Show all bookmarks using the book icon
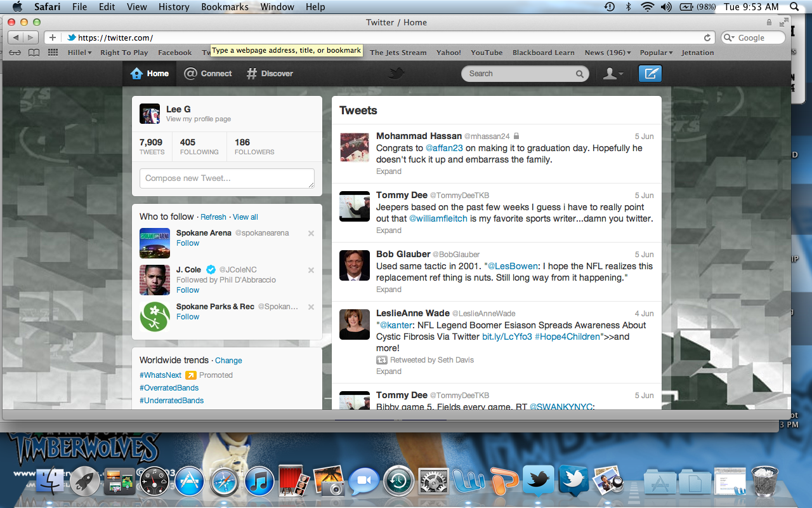The height and width of the screenshot is (508, 812). [x=34, y=53]
